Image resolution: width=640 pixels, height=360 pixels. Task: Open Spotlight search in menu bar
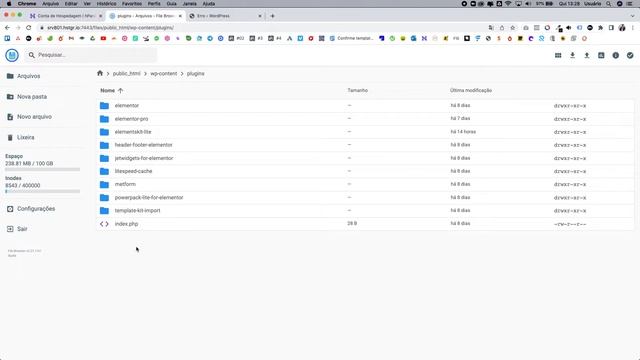(609, 4)
